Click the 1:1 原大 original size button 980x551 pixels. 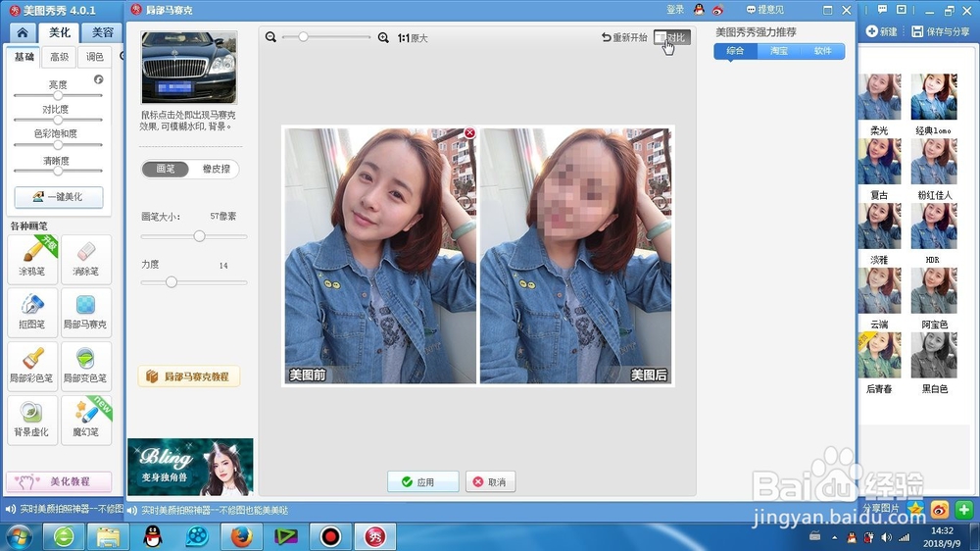tap(413, 38)
